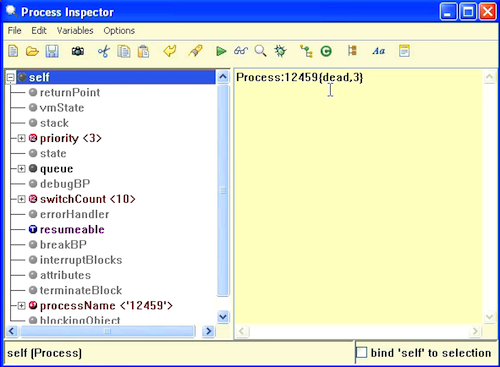Click the 'self (Process)' status bar text
500x367 pixels.
click(44, 353)
